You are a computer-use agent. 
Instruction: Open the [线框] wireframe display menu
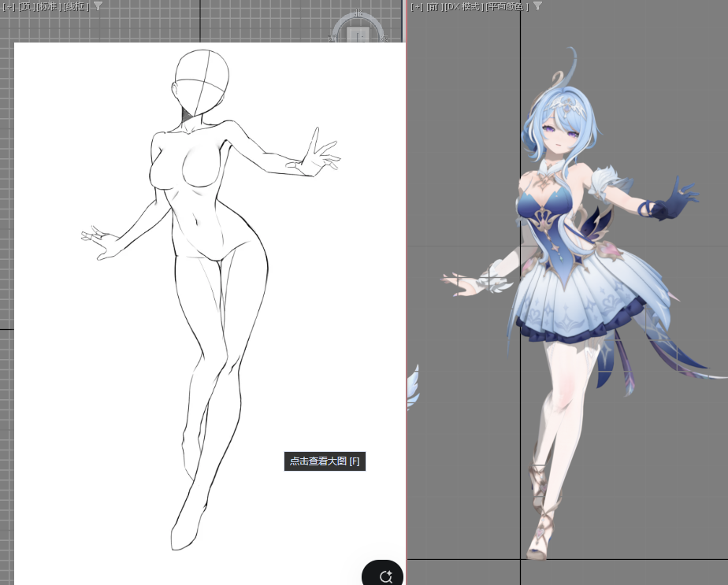(x=76, y=6)
